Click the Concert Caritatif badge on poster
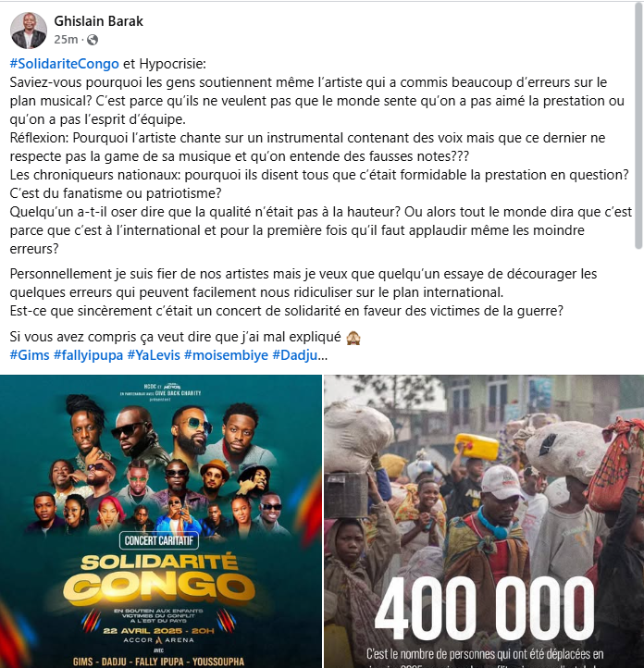644x668 pixels. [159, 540]
